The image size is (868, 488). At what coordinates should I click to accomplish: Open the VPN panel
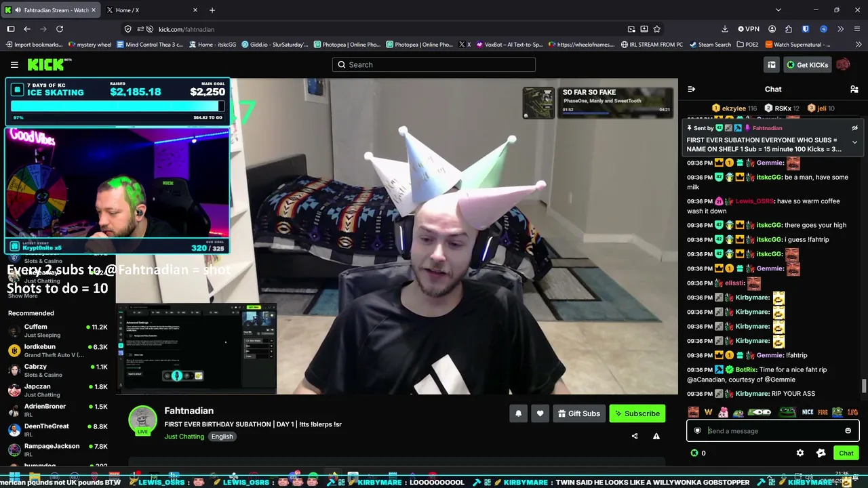pyautogui.click(x=748, y=29)
